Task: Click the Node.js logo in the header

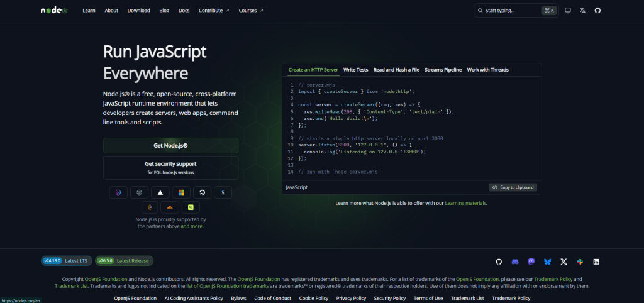Action: click(x=54, y=10)
